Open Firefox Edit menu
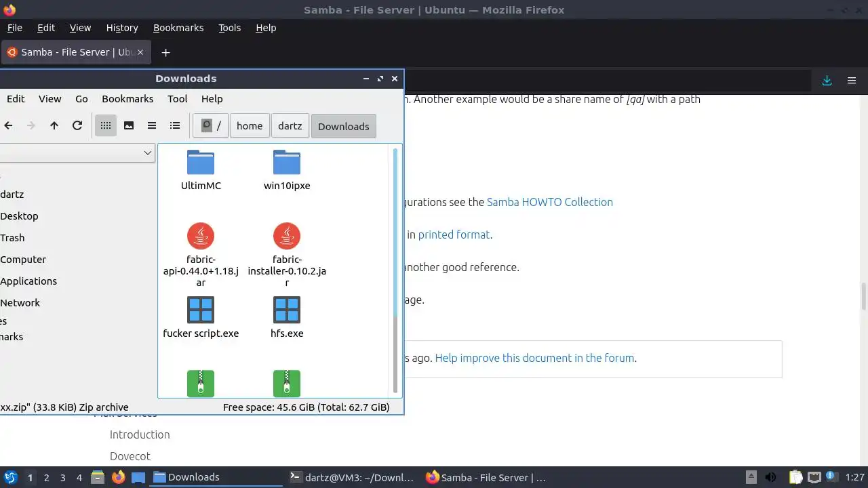The height and width of the screenshot is (488, 868). point(46,28)
